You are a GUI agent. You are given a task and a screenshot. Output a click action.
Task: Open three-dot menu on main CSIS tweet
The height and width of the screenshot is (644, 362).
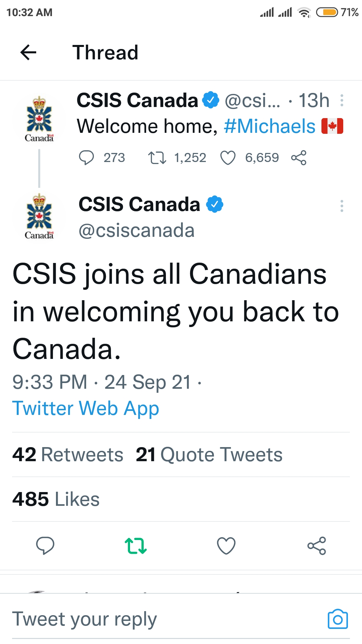(342, 206)
